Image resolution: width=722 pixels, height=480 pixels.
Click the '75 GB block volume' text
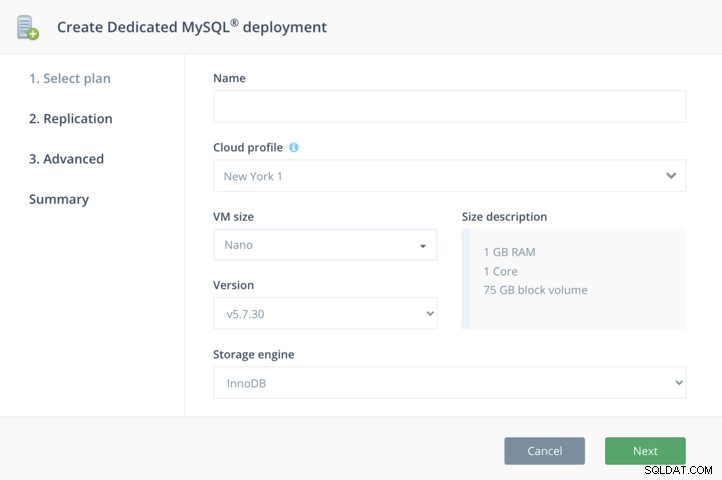tap(536, 290)
